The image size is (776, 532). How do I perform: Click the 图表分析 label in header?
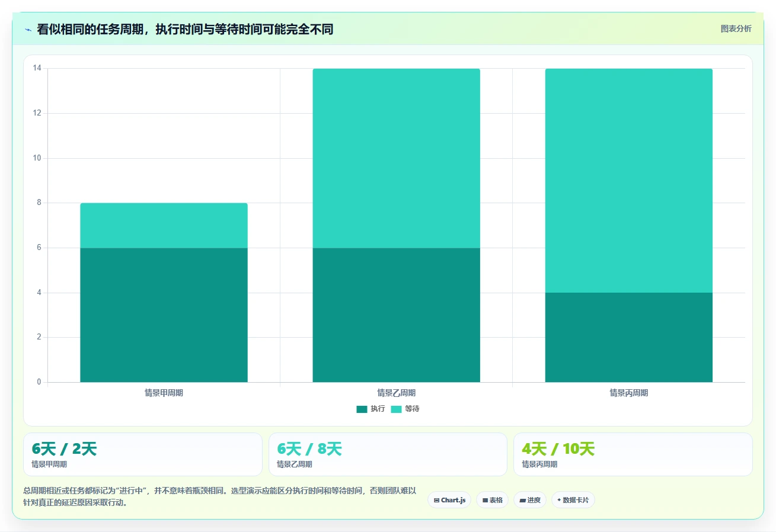[736, 29]
